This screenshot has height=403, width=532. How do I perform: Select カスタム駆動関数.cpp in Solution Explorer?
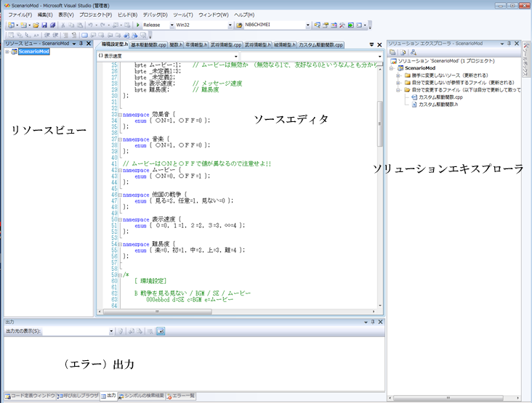[442, 97]
